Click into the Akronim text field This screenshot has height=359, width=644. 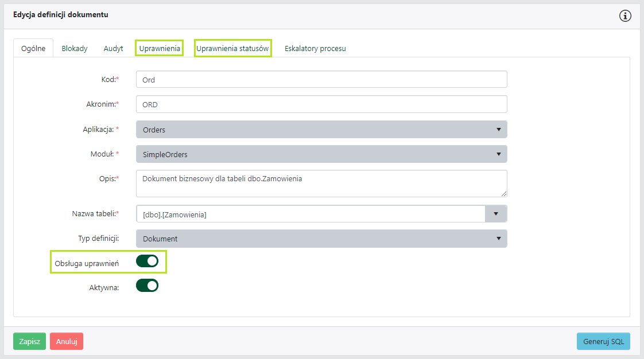(321, 104)
